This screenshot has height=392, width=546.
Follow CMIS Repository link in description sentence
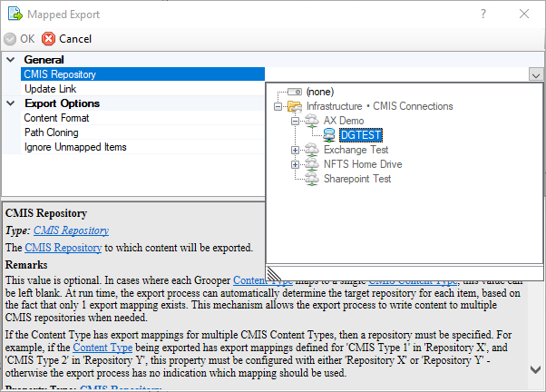[x=63, y=248]
